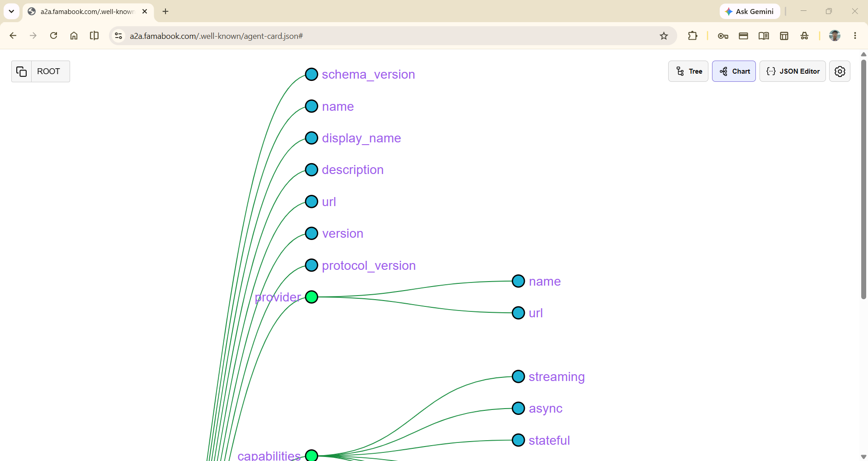Switch to the JSON Editor view

click(x=793, y=71)
